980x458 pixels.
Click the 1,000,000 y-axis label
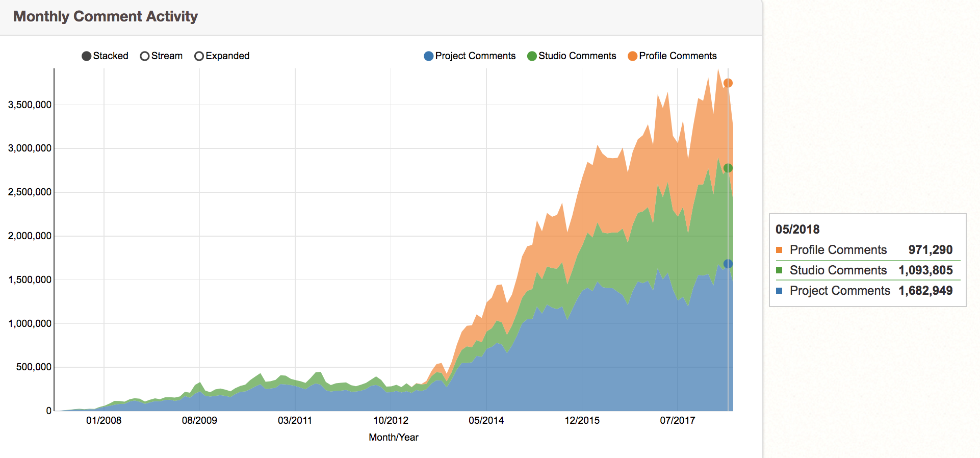[x=30, y=323]
